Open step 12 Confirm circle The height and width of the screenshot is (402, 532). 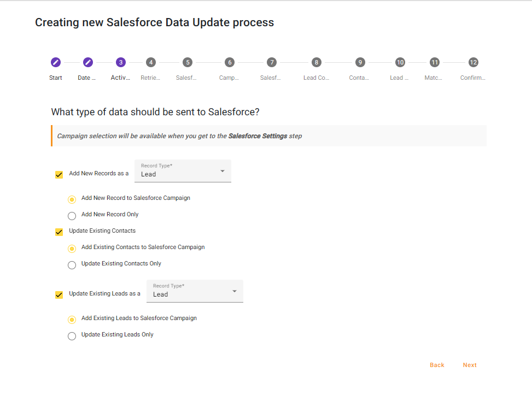tap(473, 62)
